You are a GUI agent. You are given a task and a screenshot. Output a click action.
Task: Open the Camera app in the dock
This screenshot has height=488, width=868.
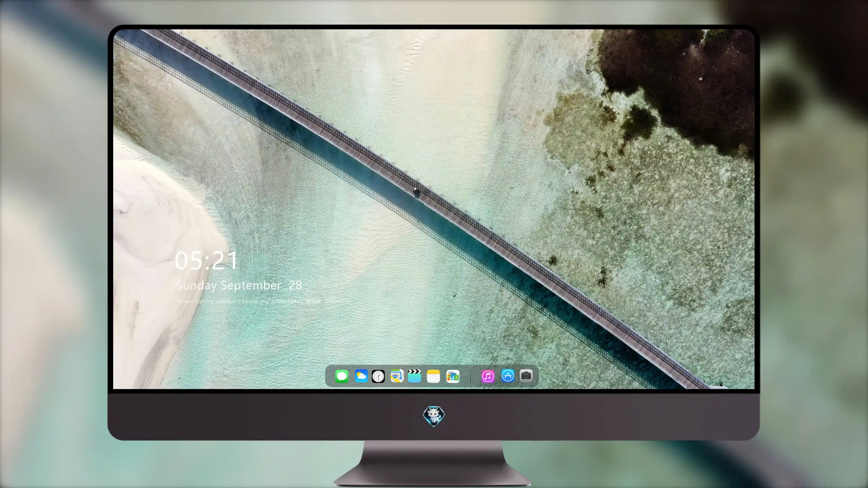tap(526, 375)
